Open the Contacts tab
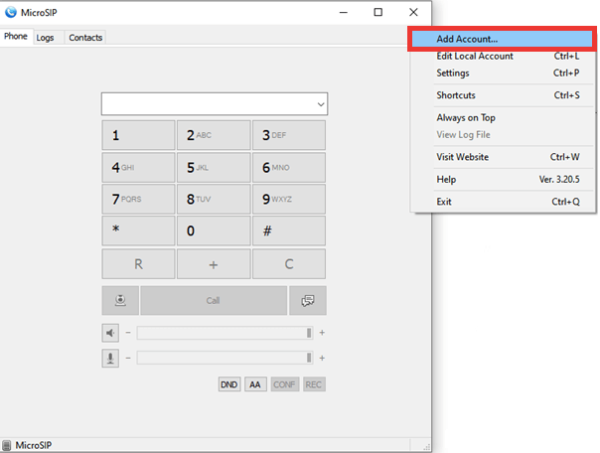Screen dimensions: 600x453 85,37
